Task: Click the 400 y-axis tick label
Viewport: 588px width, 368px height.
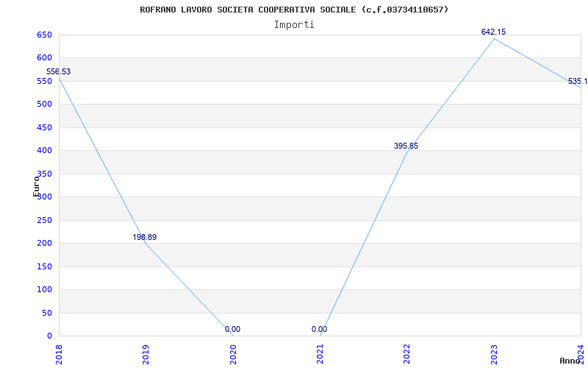Action: (x=44, y=151)
